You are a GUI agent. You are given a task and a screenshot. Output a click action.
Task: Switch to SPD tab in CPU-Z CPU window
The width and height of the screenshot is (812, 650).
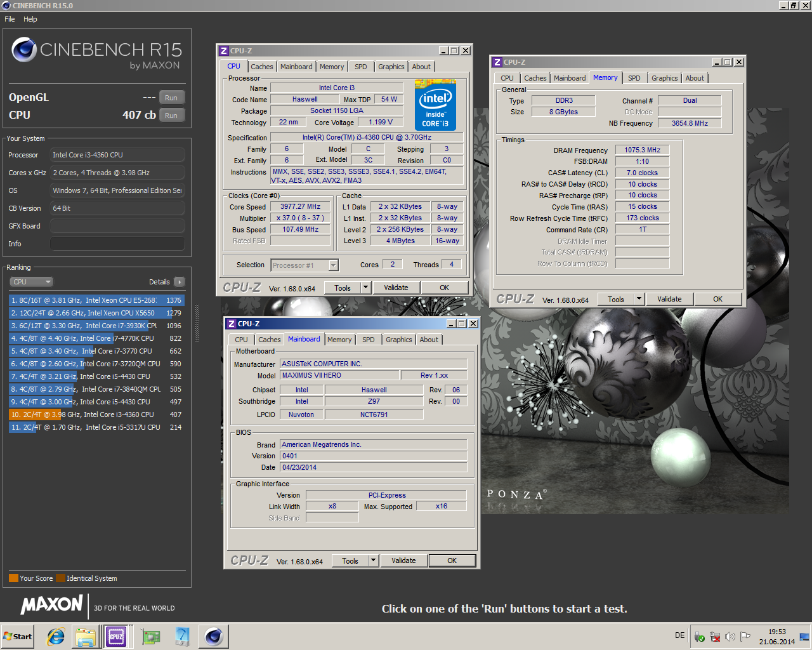361,67
